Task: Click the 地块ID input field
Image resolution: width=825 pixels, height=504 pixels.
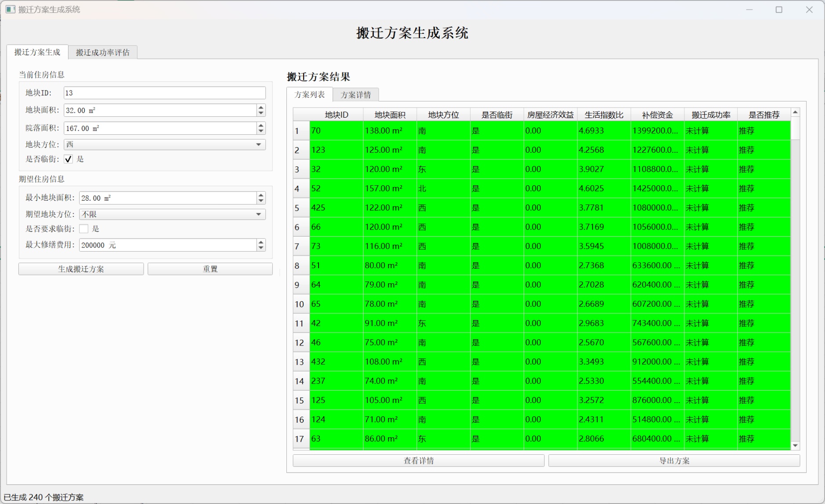Action: (165, 93)
